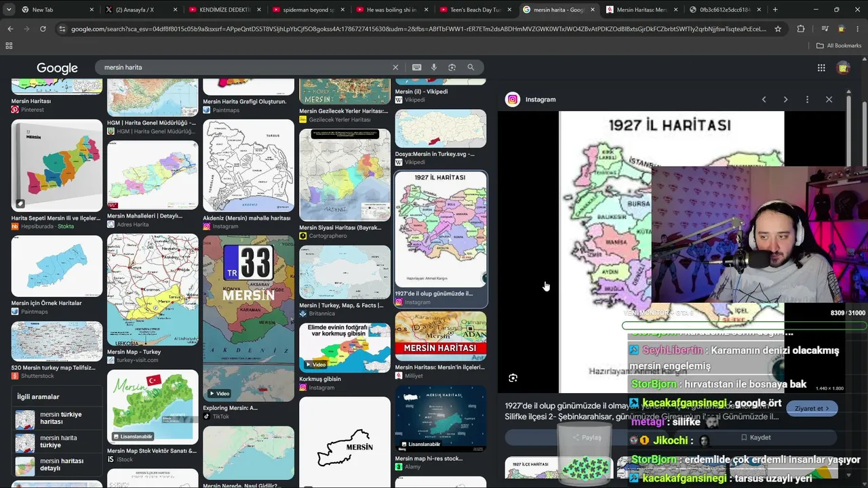Open the Mersin Mahalleleri Adres Harita image
Image resolution: width=868 pixels, height=488 pixels.
pyautogui.click(x=153, y=176)
